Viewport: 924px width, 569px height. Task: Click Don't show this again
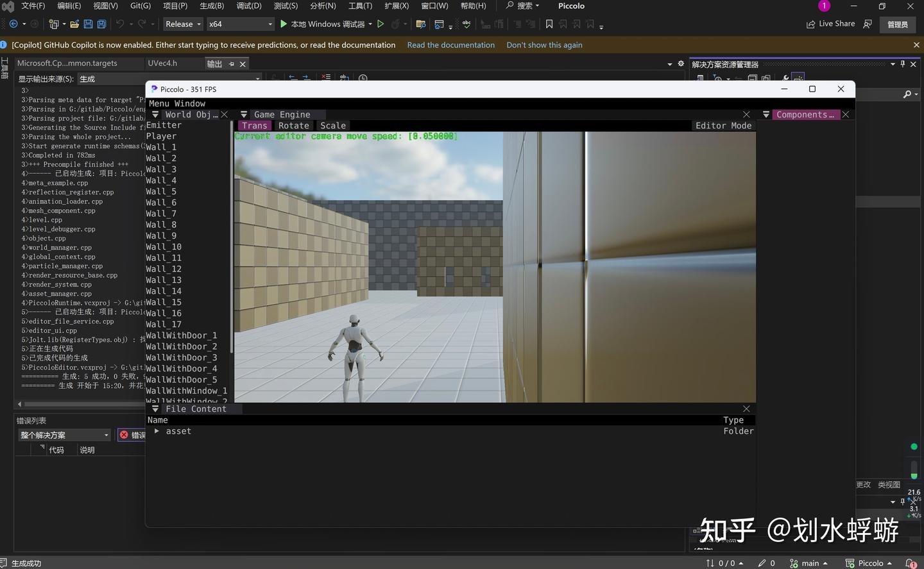point(544,45)
